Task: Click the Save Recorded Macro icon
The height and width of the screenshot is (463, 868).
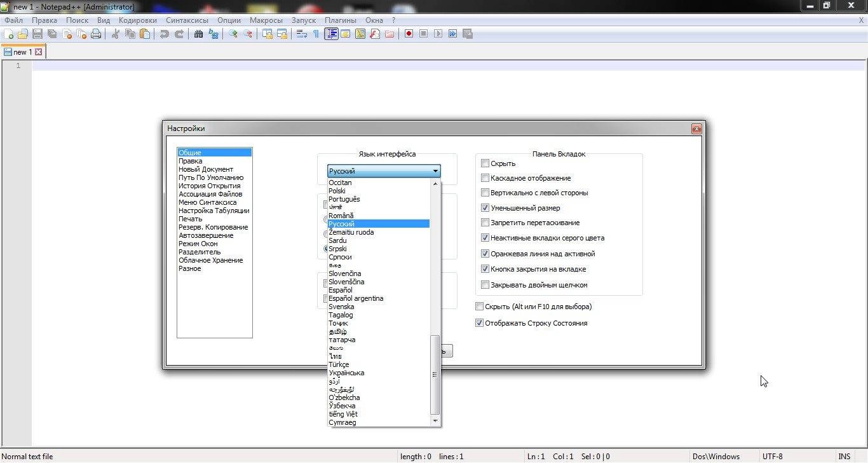Action: pos(468,34)
